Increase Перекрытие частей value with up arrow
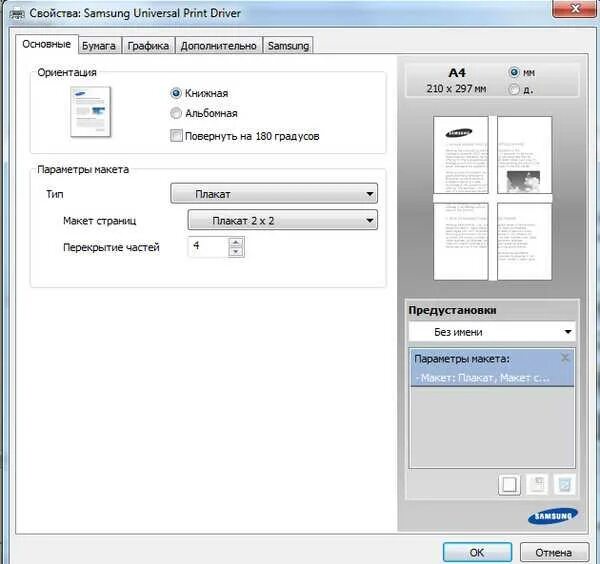This screenshot has width=600, height=564. point(236,242)
